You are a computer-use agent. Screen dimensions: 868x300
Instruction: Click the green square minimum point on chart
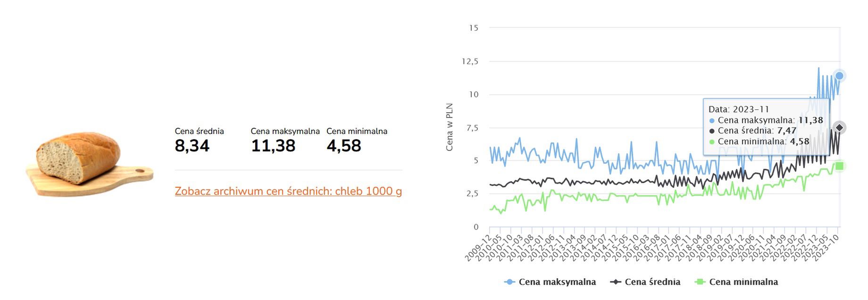pyautogui.click(x=839, y=166)
